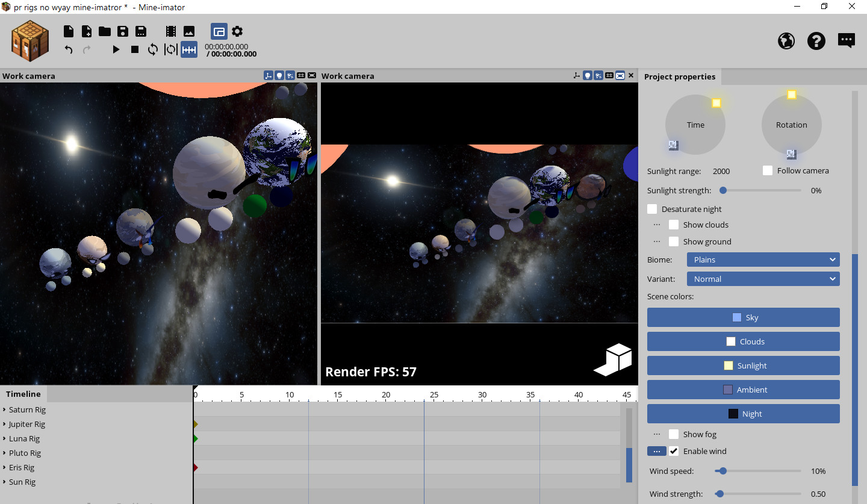Check the Show clouds option
This screenshot has width=867, height=504.
click(x=673, y=225)
